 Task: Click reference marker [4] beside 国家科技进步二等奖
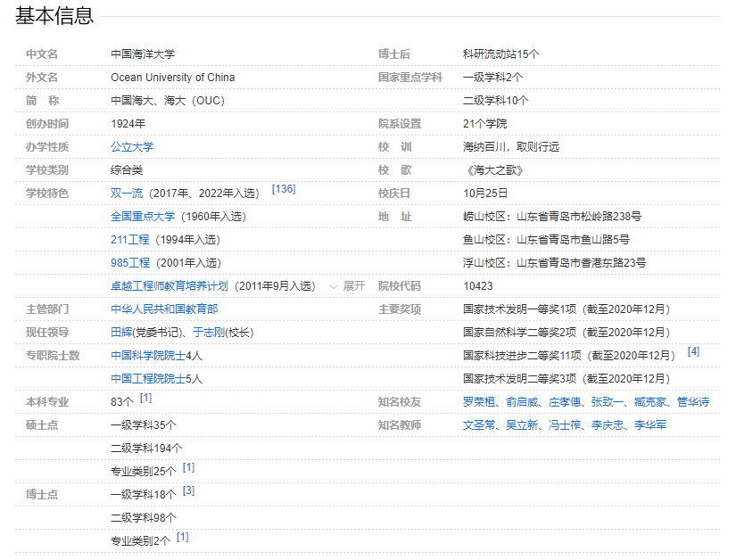tap(693, 351)
